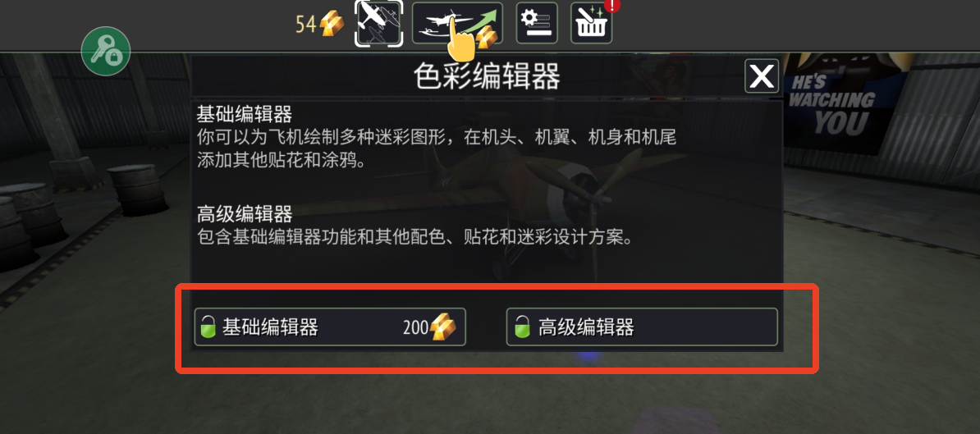Tap the gold bars next to 200
This screenshot has width=980, height=434.
[442, 326]
